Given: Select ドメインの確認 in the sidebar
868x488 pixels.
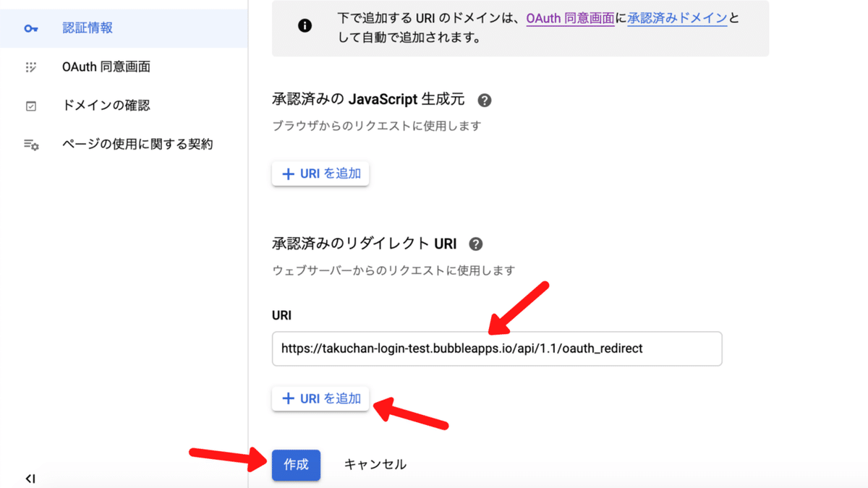Looking at the screenshot, I should (x=106, y=106).
